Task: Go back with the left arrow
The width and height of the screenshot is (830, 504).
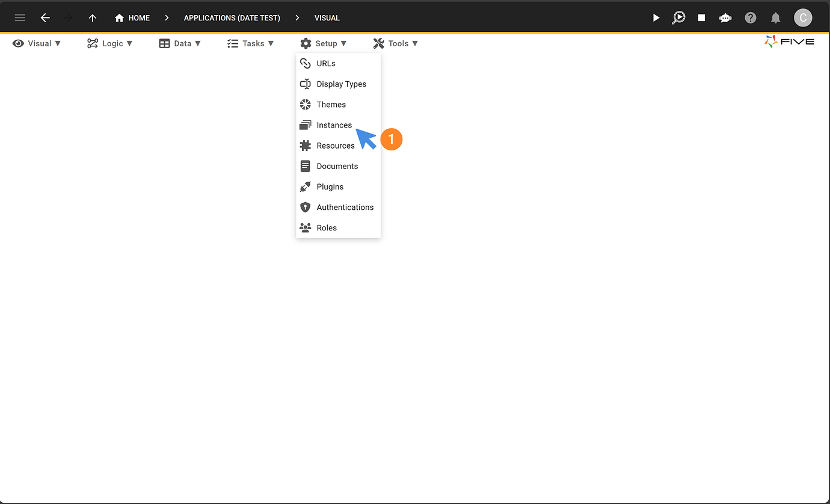Action: (45, 18)
